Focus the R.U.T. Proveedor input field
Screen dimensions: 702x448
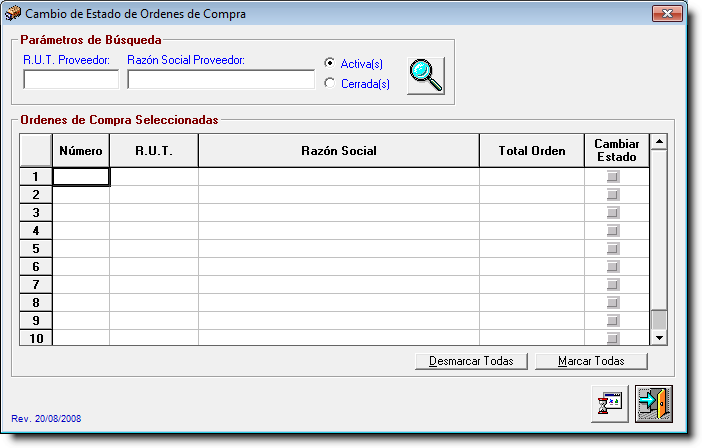tap(71, 79)
